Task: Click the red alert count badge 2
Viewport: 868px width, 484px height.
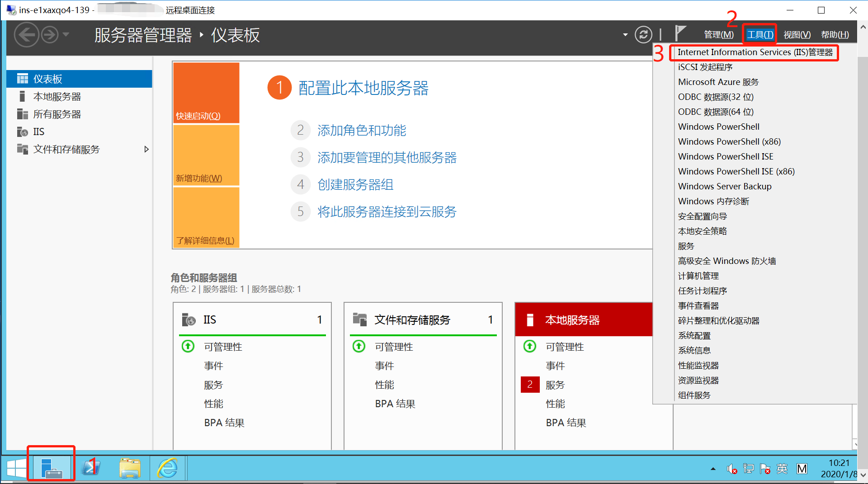Action: (x=530, y=385)
